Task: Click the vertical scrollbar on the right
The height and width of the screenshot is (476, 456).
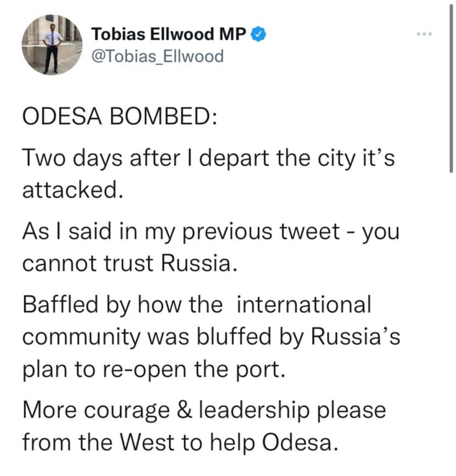Action: (x=451, y=93)
